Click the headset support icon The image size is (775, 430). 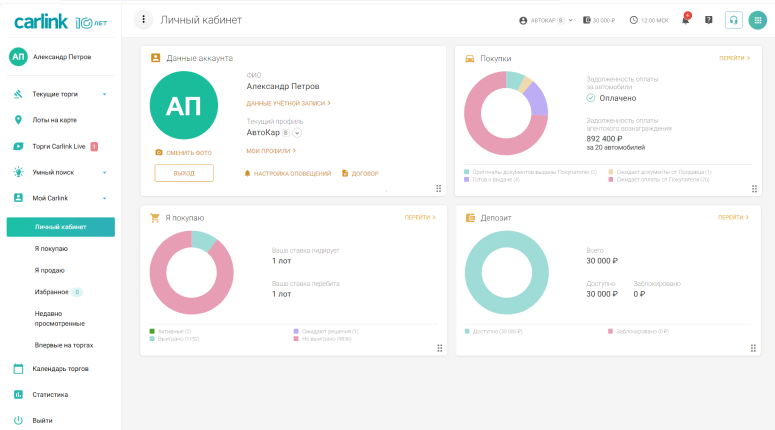click(x=734, y=20)
